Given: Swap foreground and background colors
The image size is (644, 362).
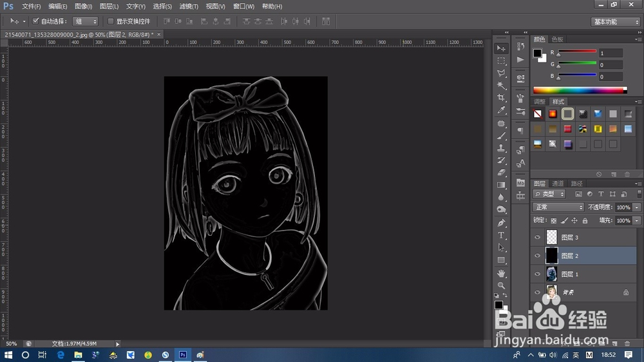Looking at the screenshot, I should (505, 296).
